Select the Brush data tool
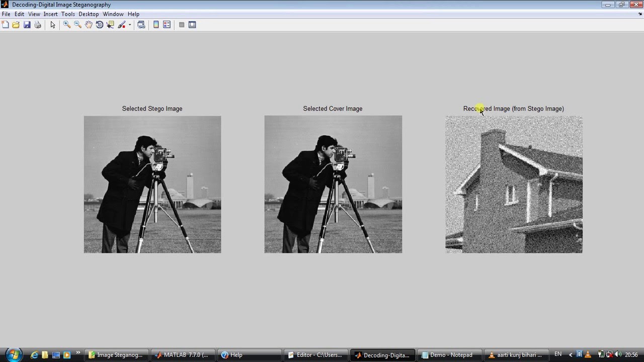Viewport: 644px width, 362px height. click(122, 25)
